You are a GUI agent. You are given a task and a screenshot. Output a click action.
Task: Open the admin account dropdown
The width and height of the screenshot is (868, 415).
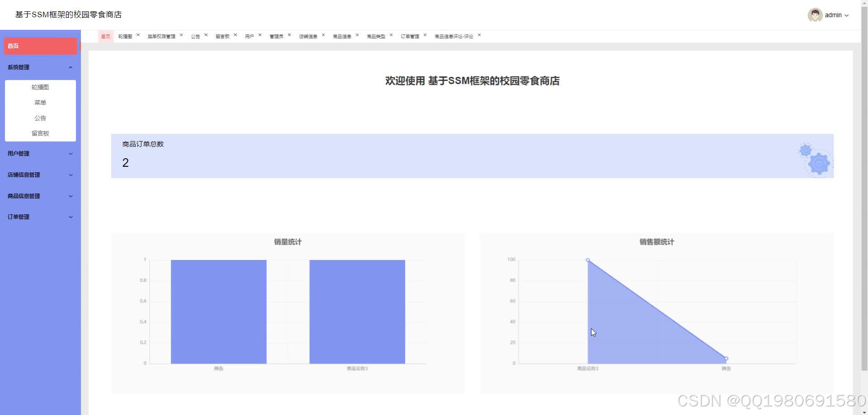pyautogui.click(x=848, y=14)
